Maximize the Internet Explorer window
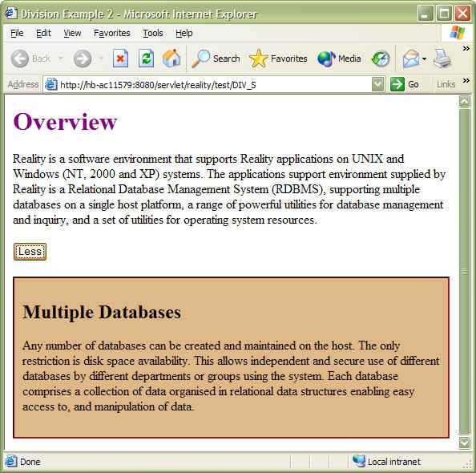Screen dimensions: 476x473 pyautogui.click(x=444, y=14)
